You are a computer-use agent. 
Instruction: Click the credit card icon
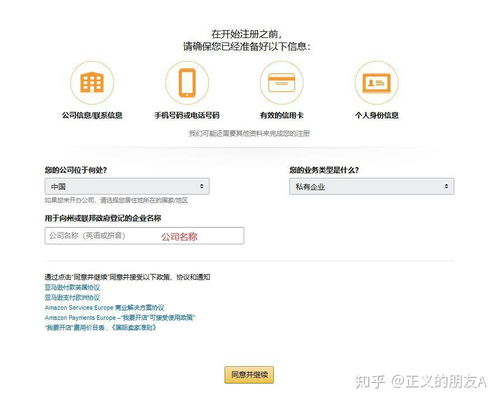282,82
